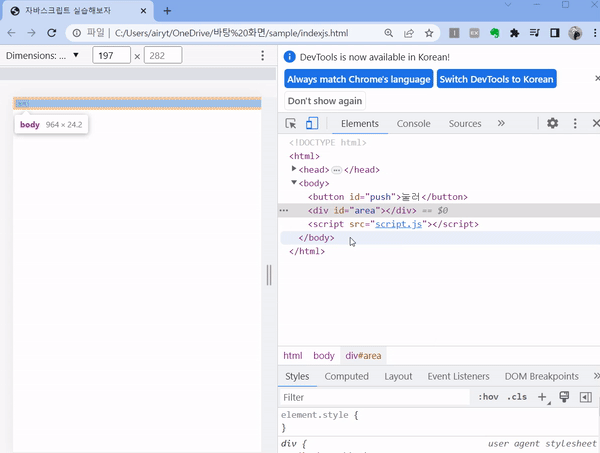
Task: Reload the page
Action: click(52, 33)
